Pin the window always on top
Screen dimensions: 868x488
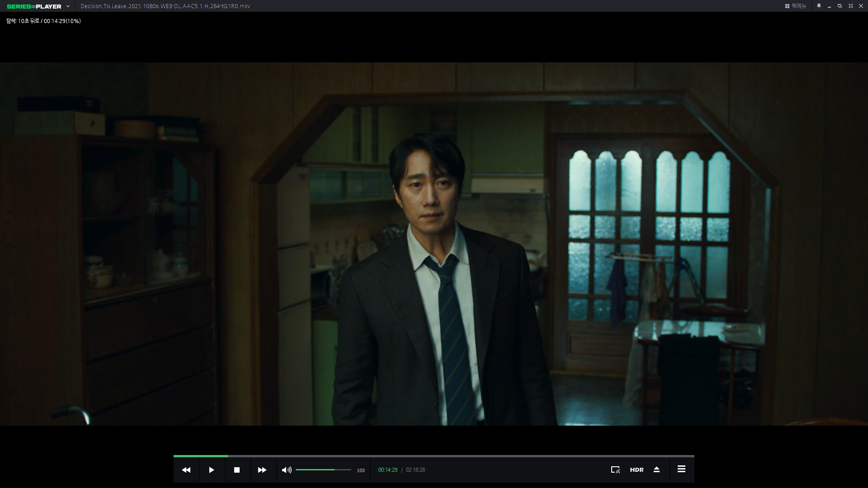(819, 6)
